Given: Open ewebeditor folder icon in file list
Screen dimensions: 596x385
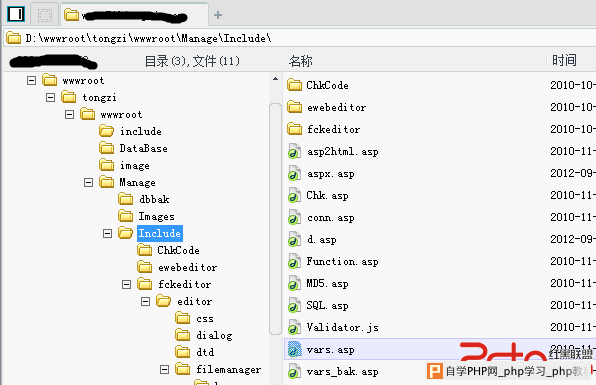Looking at the screenshot, I should (295, 107).
